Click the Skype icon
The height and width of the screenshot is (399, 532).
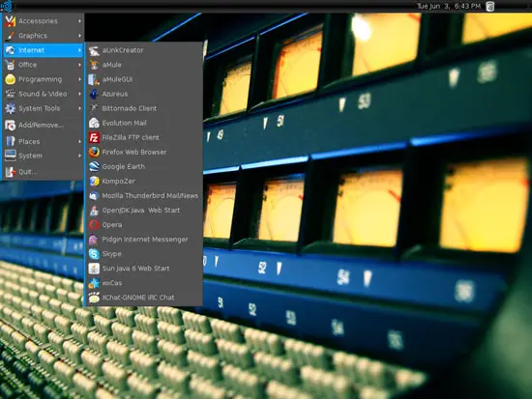tap(94, 253)
